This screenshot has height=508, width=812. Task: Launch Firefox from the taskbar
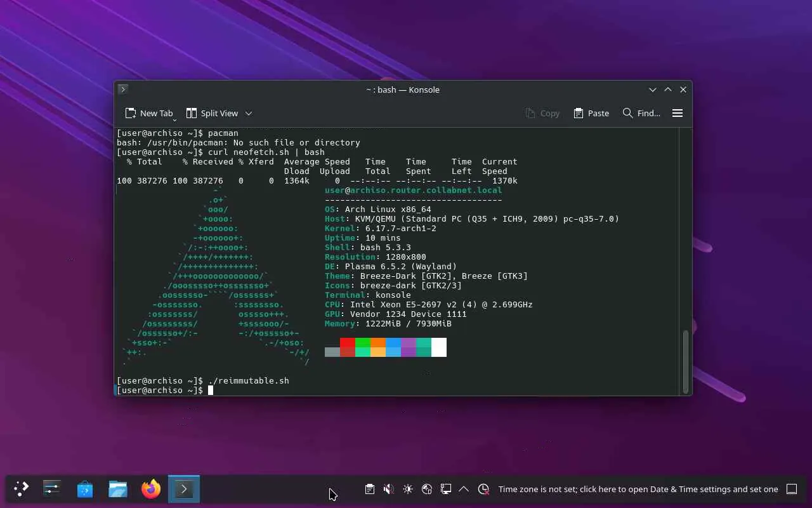(151, 489)
